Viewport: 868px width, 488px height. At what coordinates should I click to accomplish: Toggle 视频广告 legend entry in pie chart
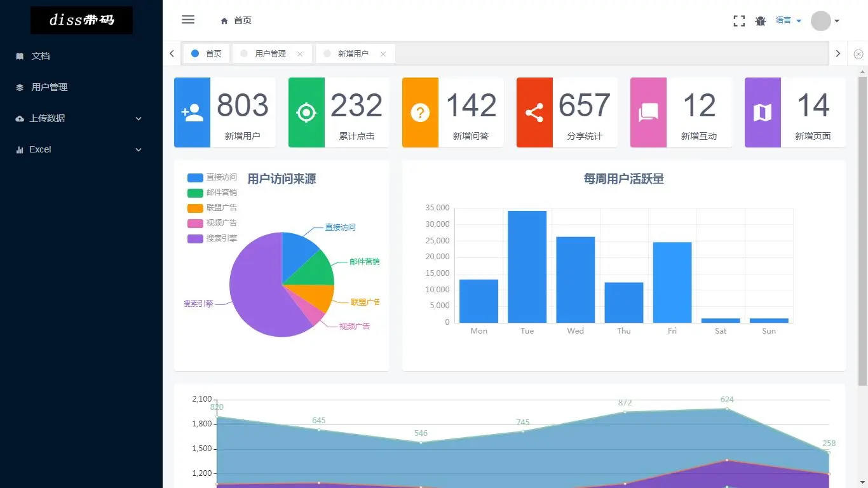click(x=212, y=223)
